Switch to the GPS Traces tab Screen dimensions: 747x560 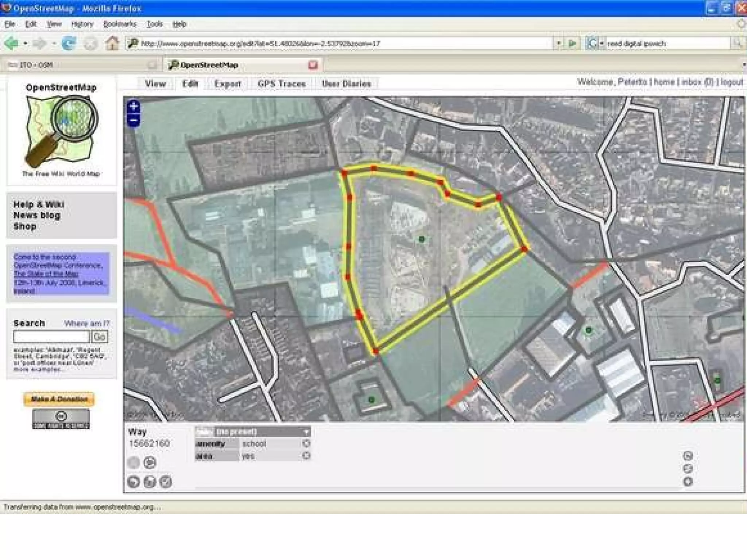tap(281, 84)
